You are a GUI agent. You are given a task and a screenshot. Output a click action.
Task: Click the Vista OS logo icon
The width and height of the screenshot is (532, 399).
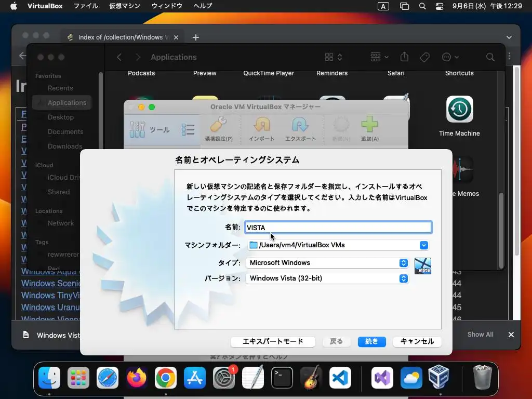[423, 265]
